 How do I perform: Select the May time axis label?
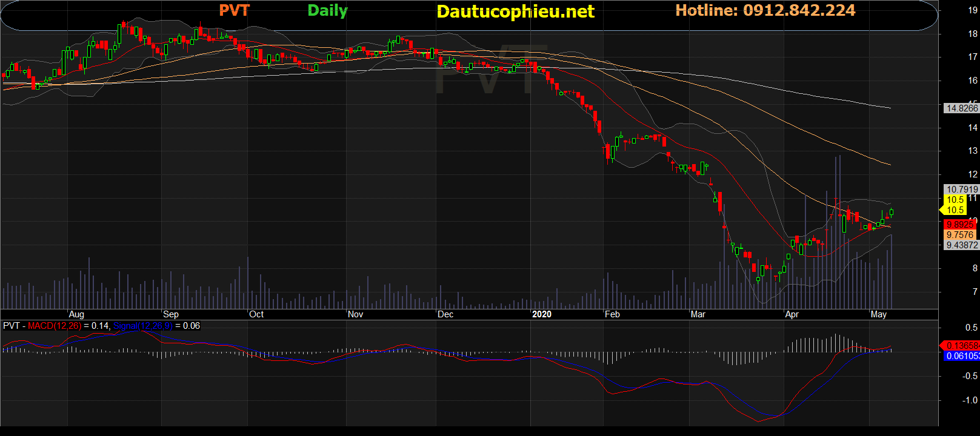(x=879, y=314)
